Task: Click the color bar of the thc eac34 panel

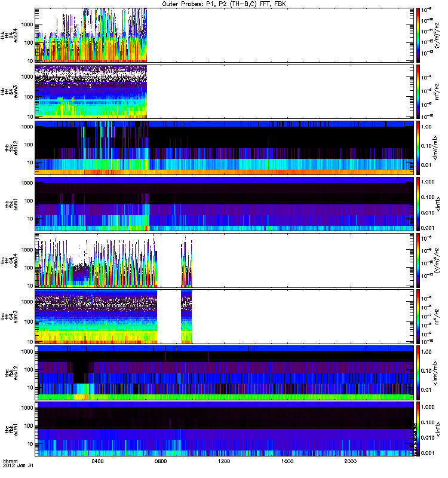Action: (418, 261)
